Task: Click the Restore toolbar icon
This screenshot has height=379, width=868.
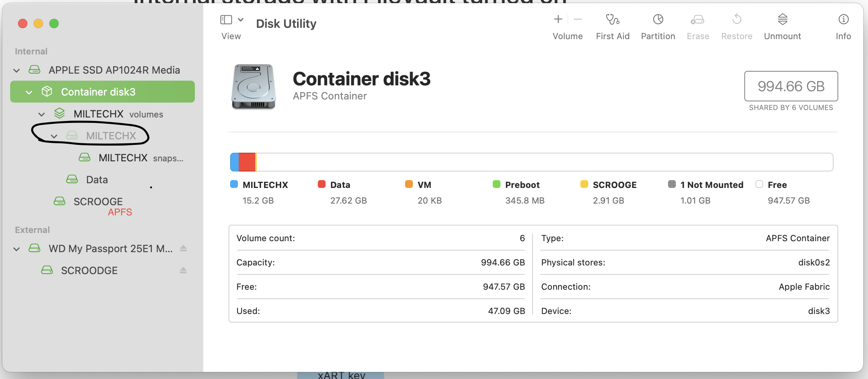Action: tap(737, 20)
